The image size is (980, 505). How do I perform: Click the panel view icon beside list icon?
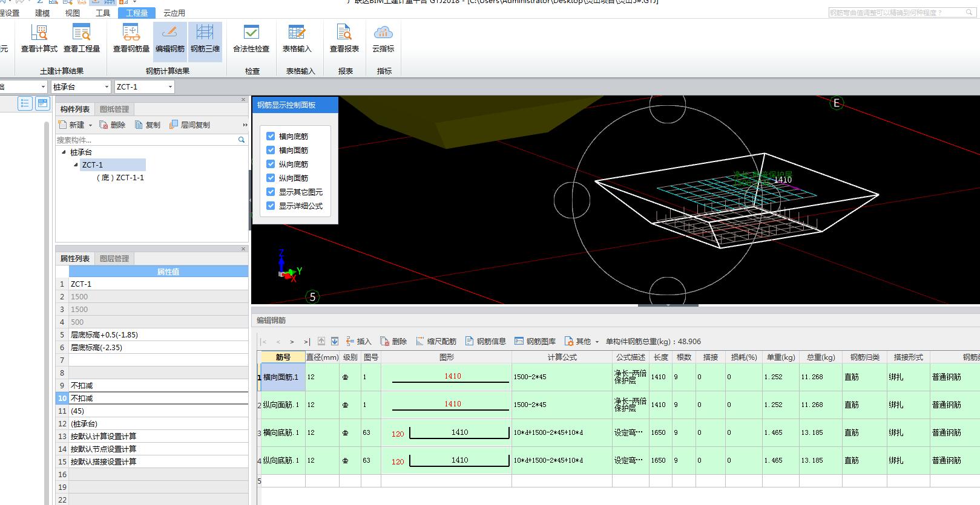42,103
